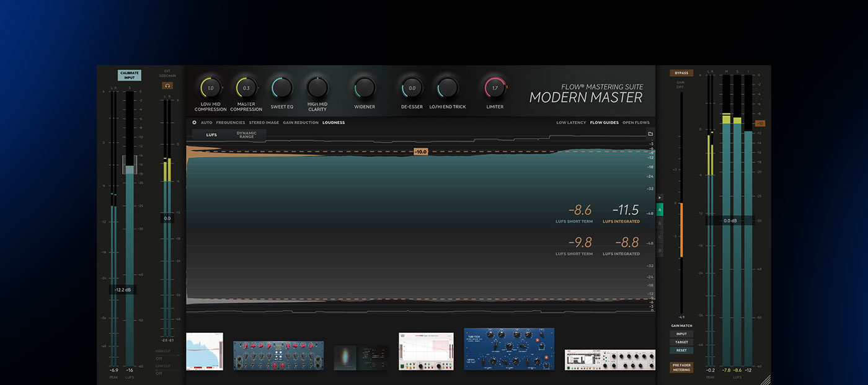Screen dimensions: 868x385
Task: Switch to the Frequencies view tab
Action: pyautogui.click(x=231, y=123)
